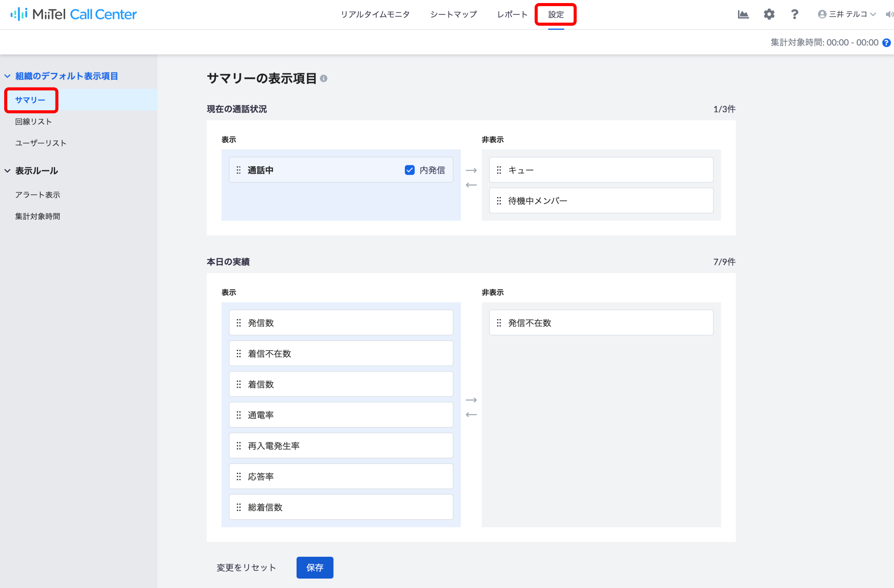Image resolution: width=894 pixels, height=588 pixels.
Task: Click right arrow in 現在の通話状況 section
Action: coord(471,171)
